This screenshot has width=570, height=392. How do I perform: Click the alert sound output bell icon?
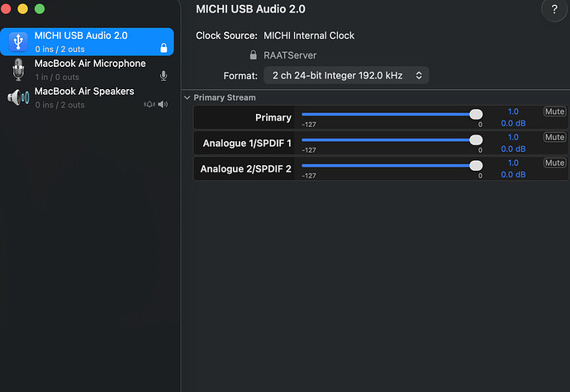click(150, 104)
